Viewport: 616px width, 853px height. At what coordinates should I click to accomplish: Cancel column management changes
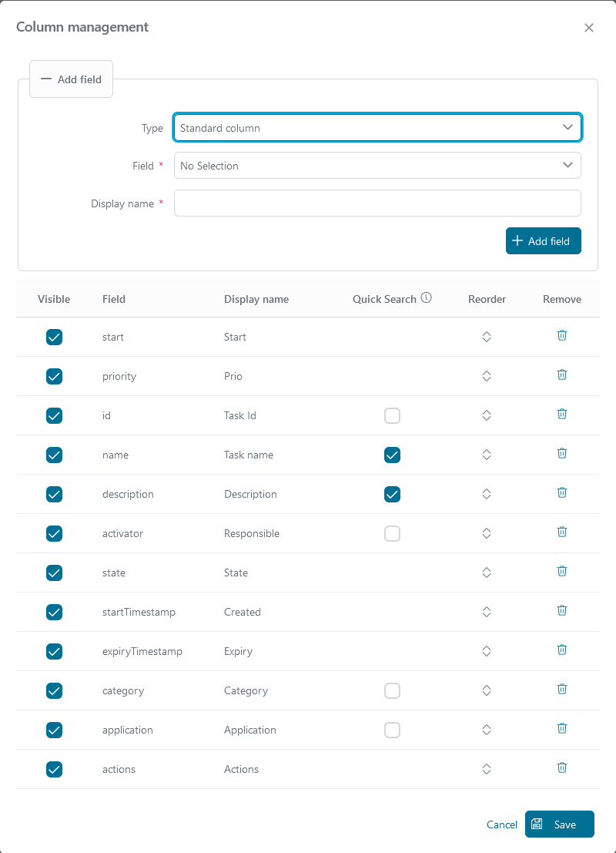[x=501, y=824]
